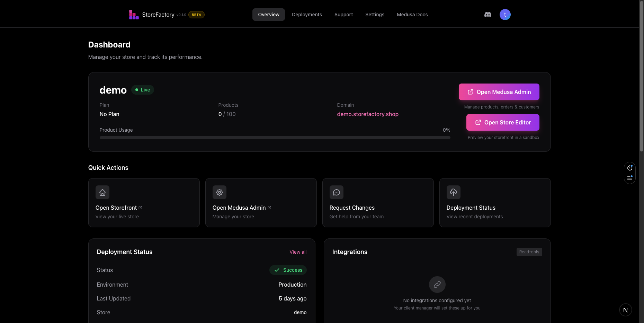644x323 pixels.
Task: Open the timer icon in the floating side widget
Action: click(x=630, y=167)
